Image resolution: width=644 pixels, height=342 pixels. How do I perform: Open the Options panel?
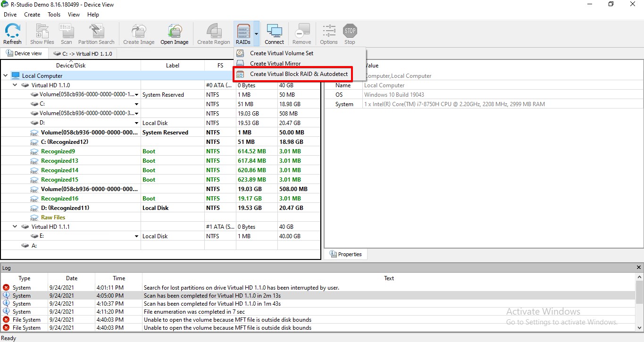328,33
